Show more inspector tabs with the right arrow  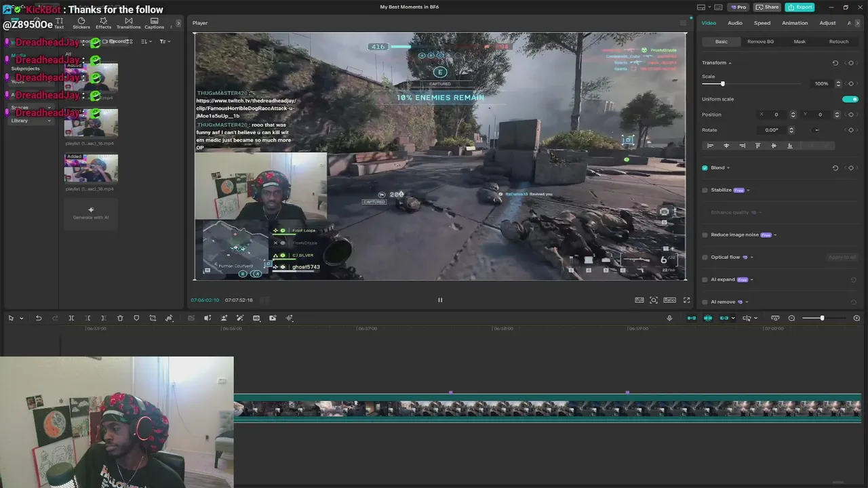coord(858,23)
